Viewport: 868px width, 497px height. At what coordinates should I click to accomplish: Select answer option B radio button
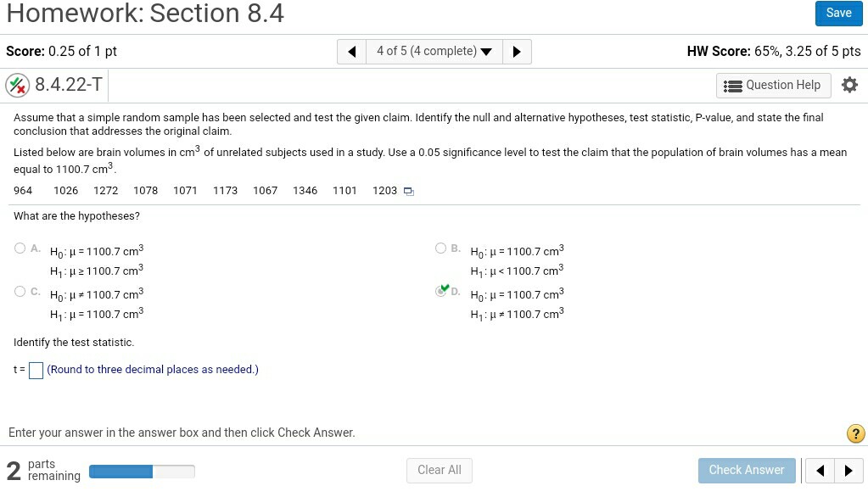pyautogui.click(x=441, y=248)
